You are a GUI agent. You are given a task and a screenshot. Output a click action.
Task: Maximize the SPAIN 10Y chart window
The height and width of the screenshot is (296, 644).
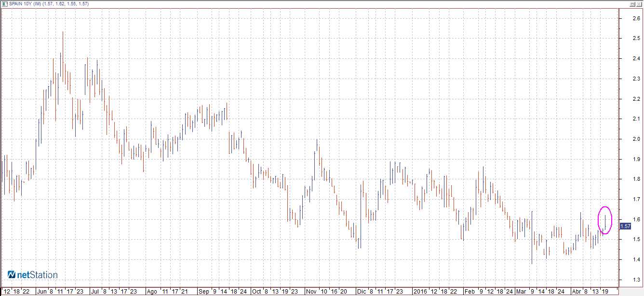[x=632, y=4]
